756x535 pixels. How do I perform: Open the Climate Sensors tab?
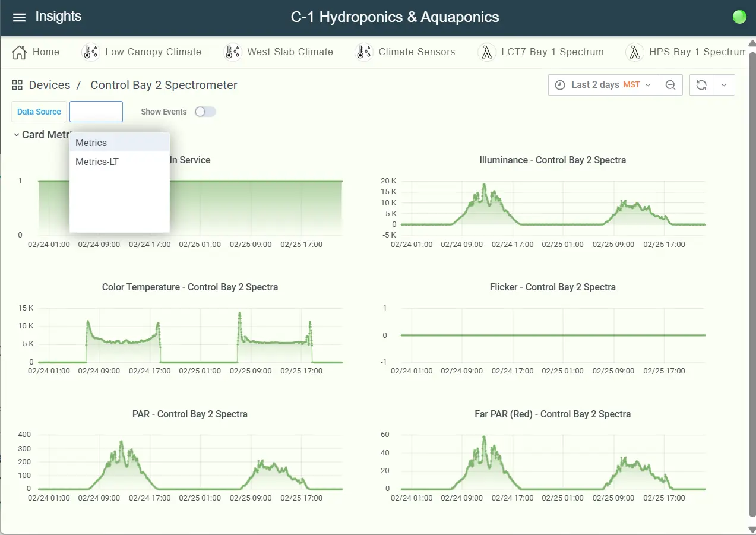pyautogui.click(x=416, y=52)
